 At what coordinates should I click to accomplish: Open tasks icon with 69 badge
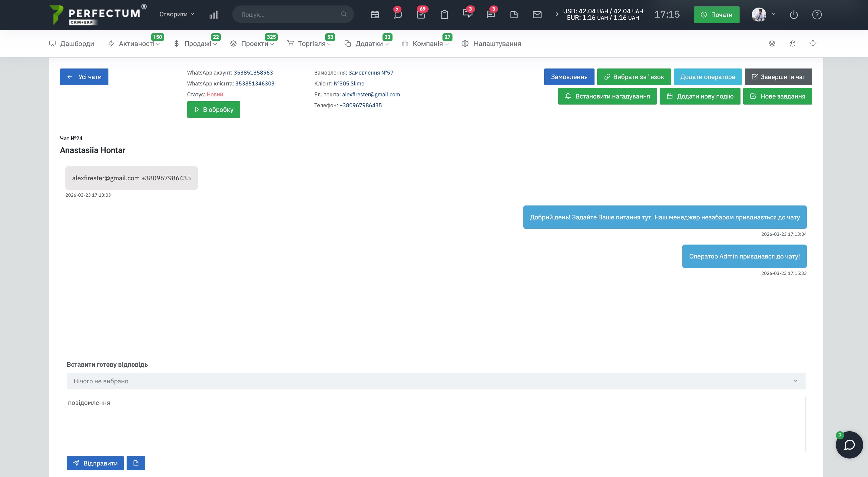(x=421, y=15)
